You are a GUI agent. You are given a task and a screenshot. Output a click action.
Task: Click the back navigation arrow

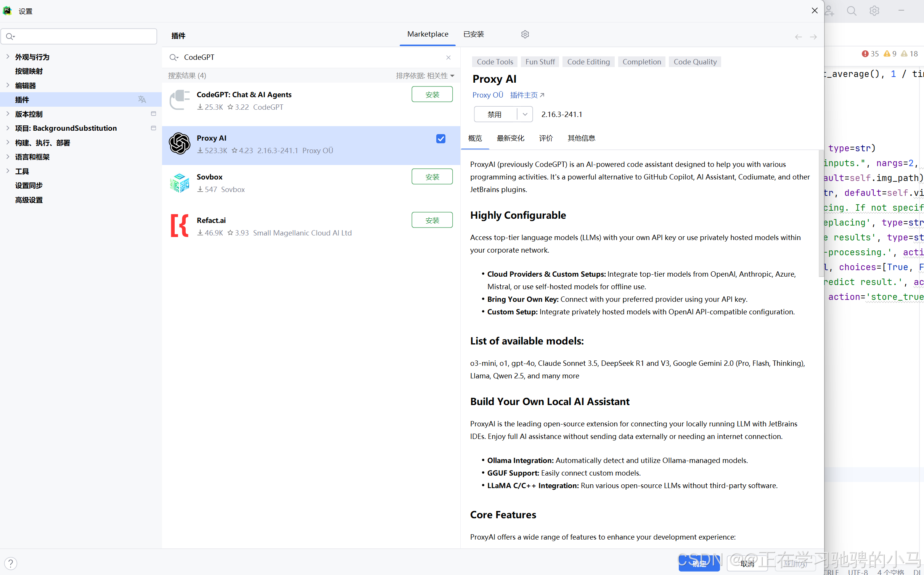(x=798, y=37)
